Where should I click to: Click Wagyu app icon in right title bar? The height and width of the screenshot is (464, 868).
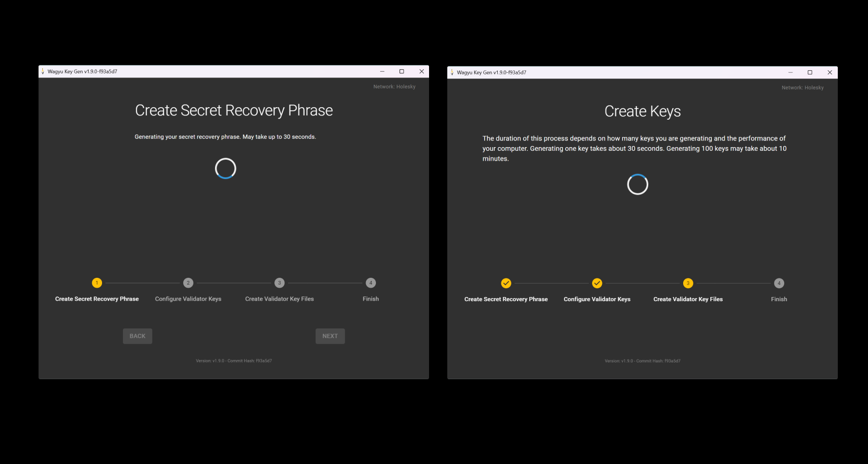pyautogui.click(x=452, y=73)
